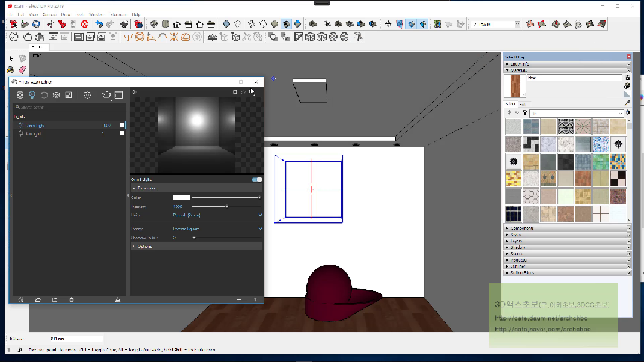Click the Redo arrow in the main toolbar
The image size is (644, 362).
pyautogui.click(x=110, y=24)
